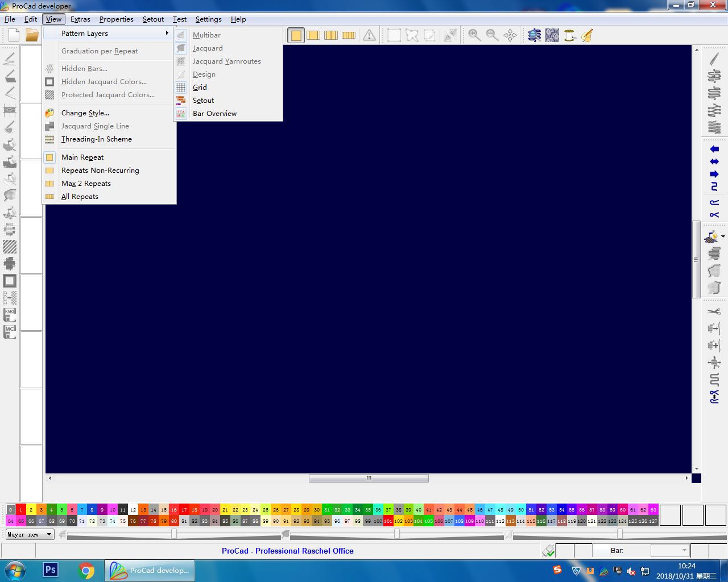Image resolution: width=728 pixels, height=582 pixels.
Task: Click the Windows Start button
Action: [15, 570]
